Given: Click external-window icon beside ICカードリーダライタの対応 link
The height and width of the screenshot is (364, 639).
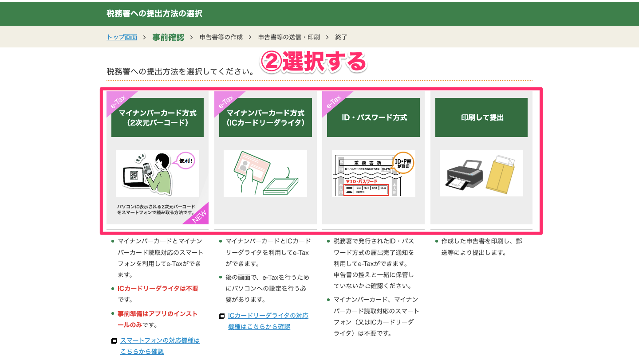Looking at the screenshot, I should 222,316.
